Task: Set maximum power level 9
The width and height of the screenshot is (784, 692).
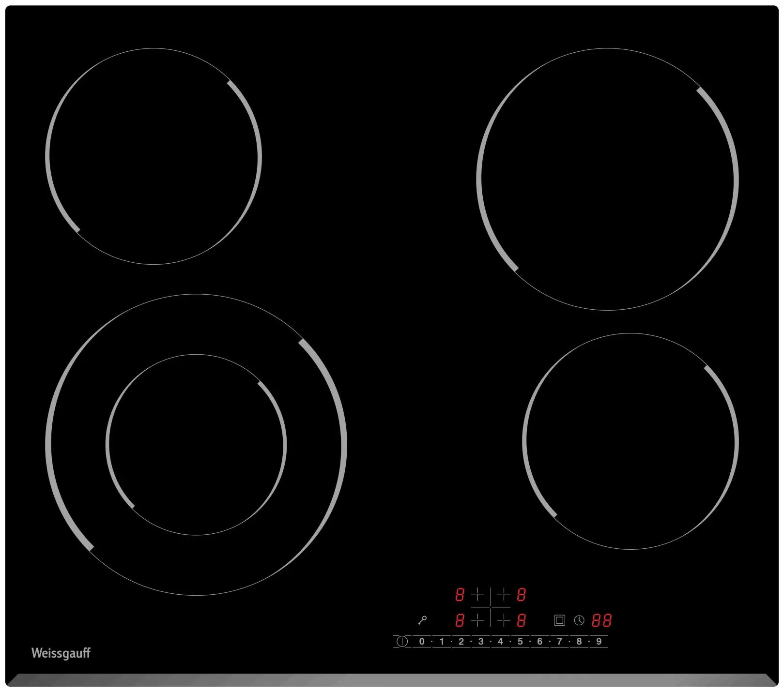Action: pos(599,641)
